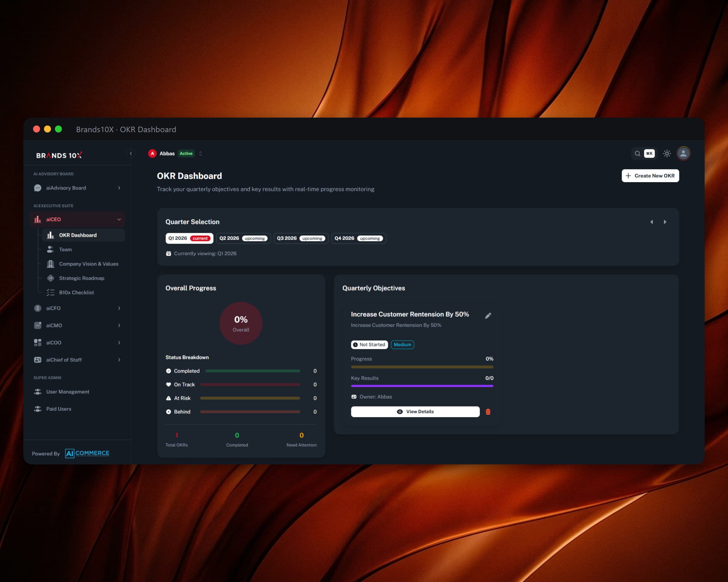Click the purple Key Results bar

click(422, 386)
